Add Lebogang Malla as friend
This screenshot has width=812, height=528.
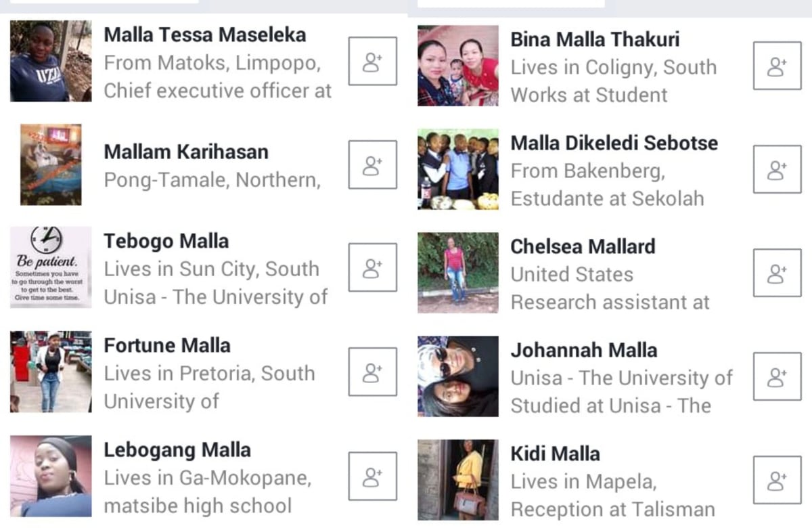[x=372, y=476]
